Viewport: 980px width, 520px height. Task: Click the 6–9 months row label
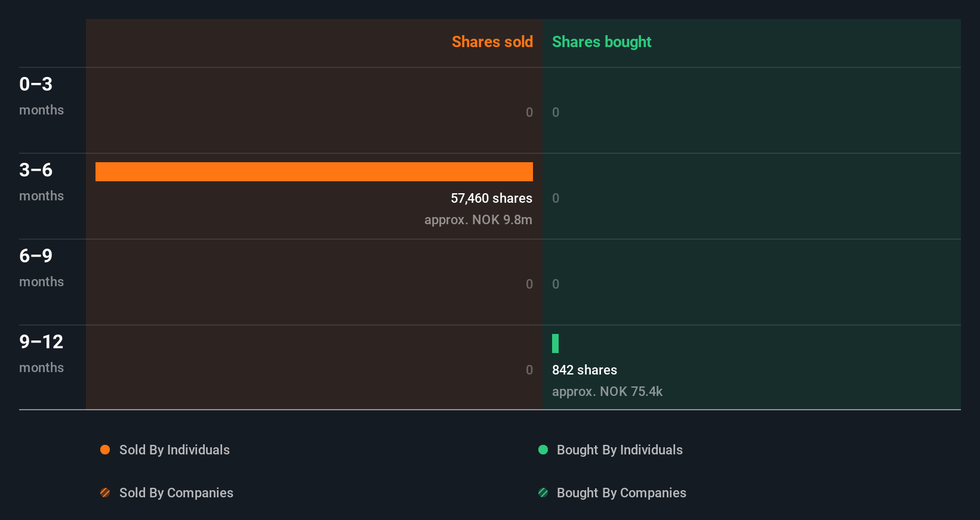tap(41, 268)
